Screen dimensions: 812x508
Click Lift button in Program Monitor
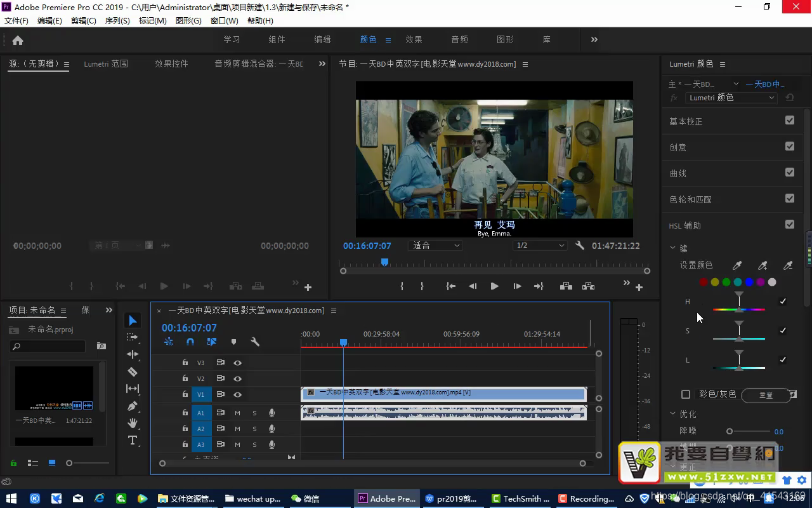566,286
